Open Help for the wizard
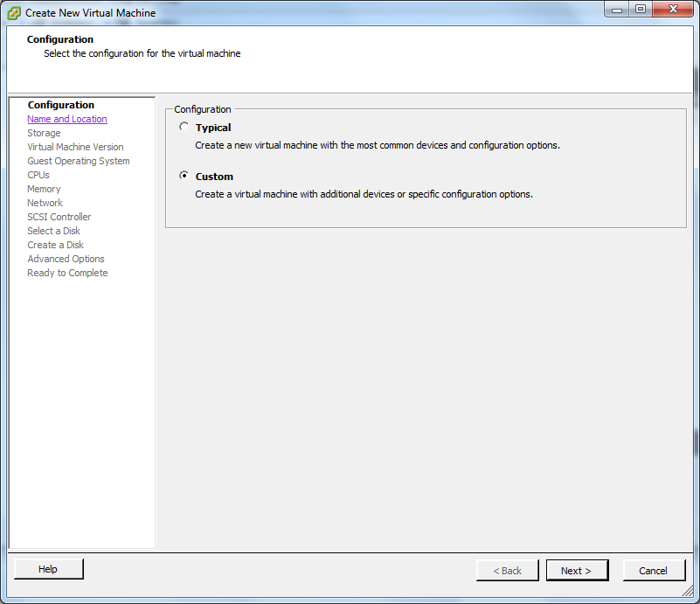700x604 pixels. (x=48, y=569)
